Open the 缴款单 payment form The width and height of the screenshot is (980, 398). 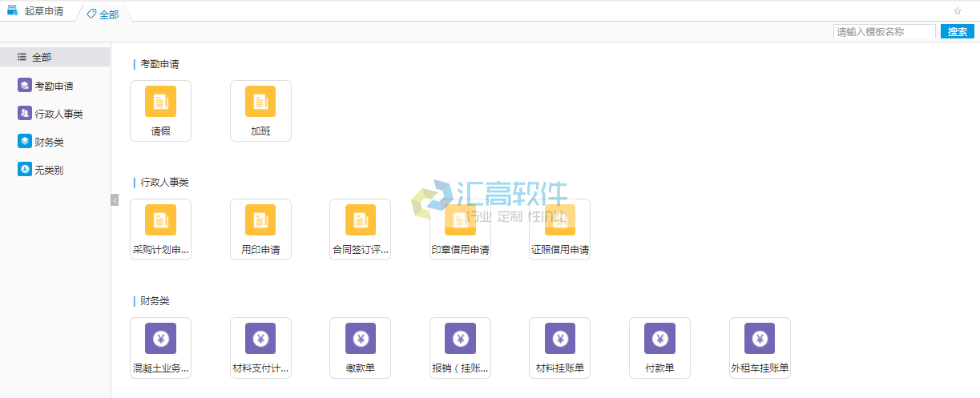360,348
